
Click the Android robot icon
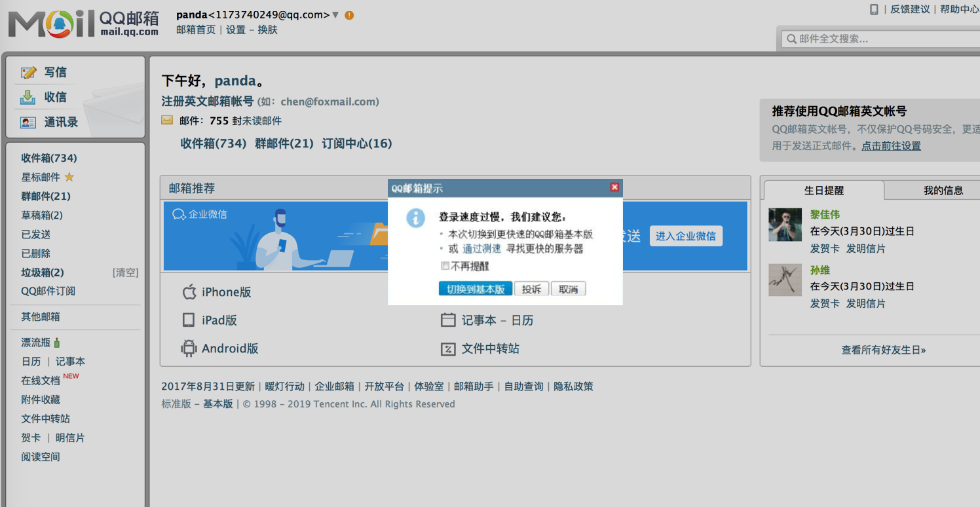coord(189,348)
